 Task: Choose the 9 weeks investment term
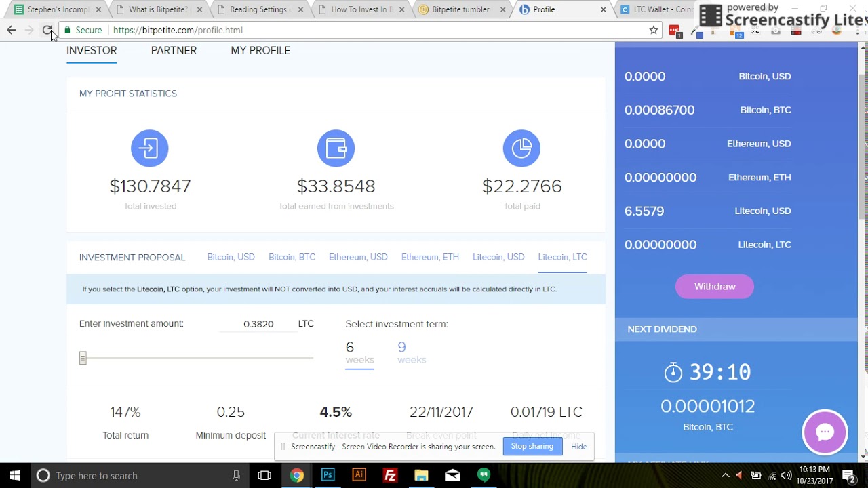412,352
